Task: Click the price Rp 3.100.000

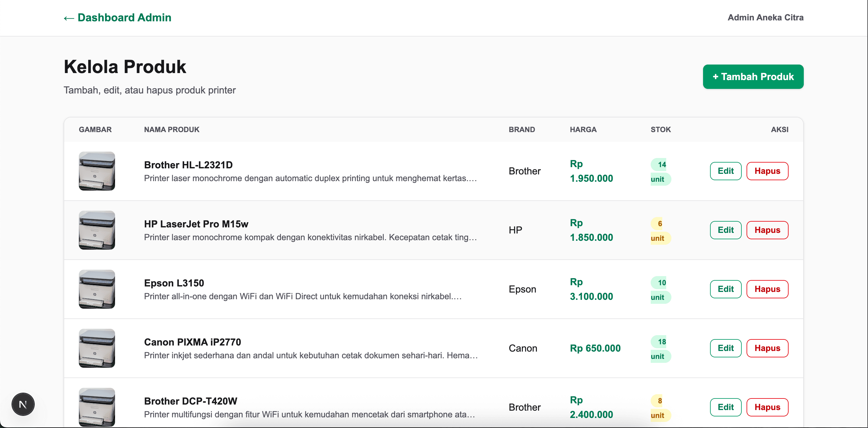Action: [591, 289]
